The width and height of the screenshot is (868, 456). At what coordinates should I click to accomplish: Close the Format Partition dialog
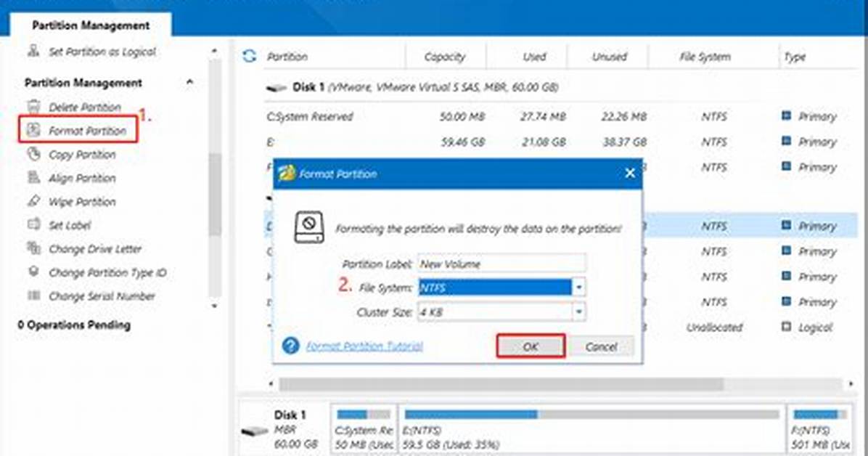coord(629,174)
